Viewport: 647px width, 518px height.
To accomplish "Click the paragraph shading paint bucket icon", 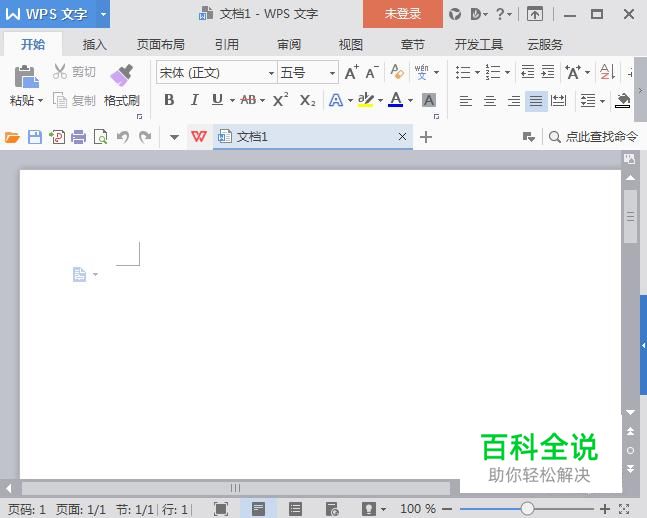I will tap(623, 100).
